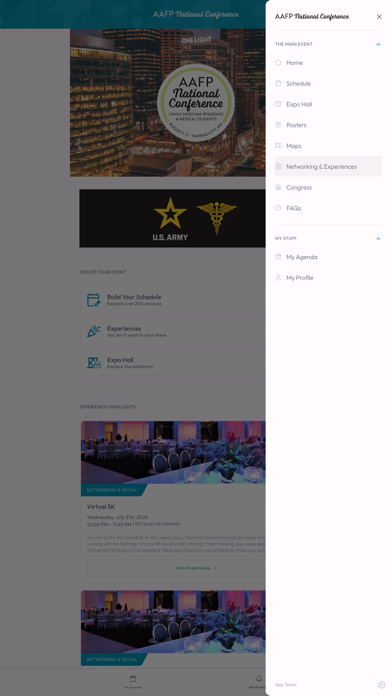Open Experiences card in Create Your Event
Screen dimensions: 392x696
point(173,332)
